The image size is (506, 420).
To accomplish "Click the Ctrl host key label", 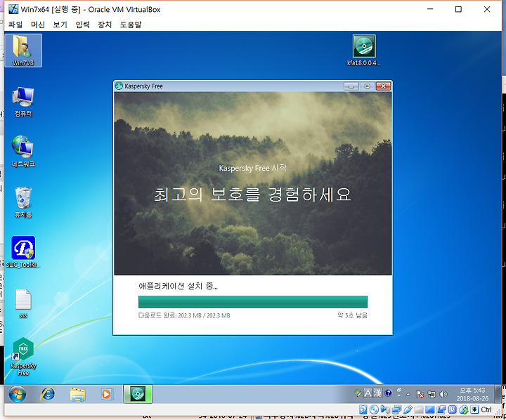I will point(486,409).
